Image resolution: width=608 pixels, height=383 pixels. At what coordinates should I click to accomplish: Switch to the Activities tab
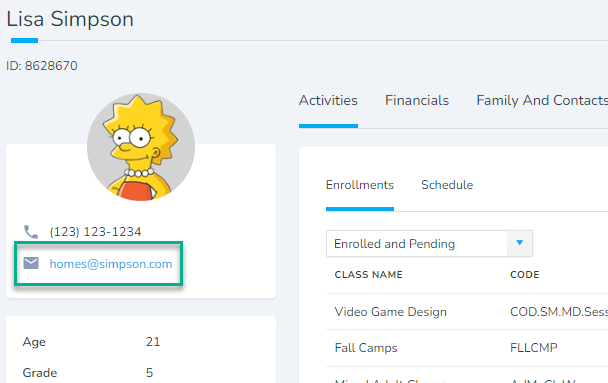tap(328, 100)
